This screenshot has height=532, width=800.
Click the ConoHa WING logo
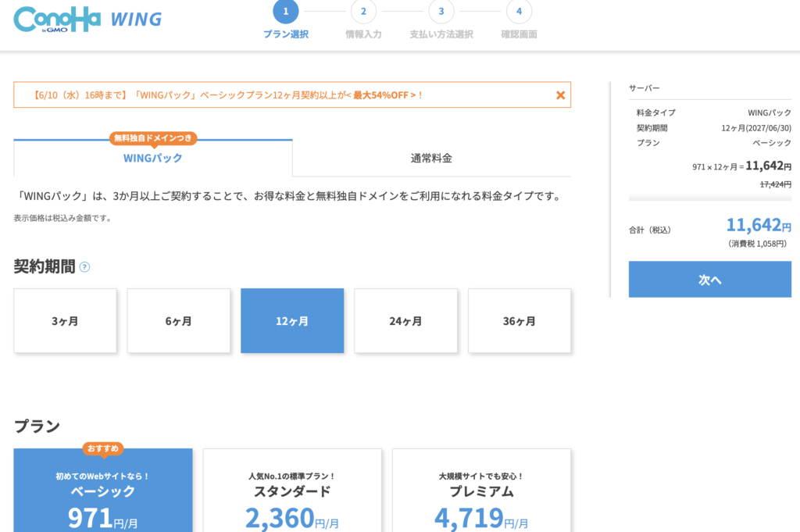click(87, 20)
